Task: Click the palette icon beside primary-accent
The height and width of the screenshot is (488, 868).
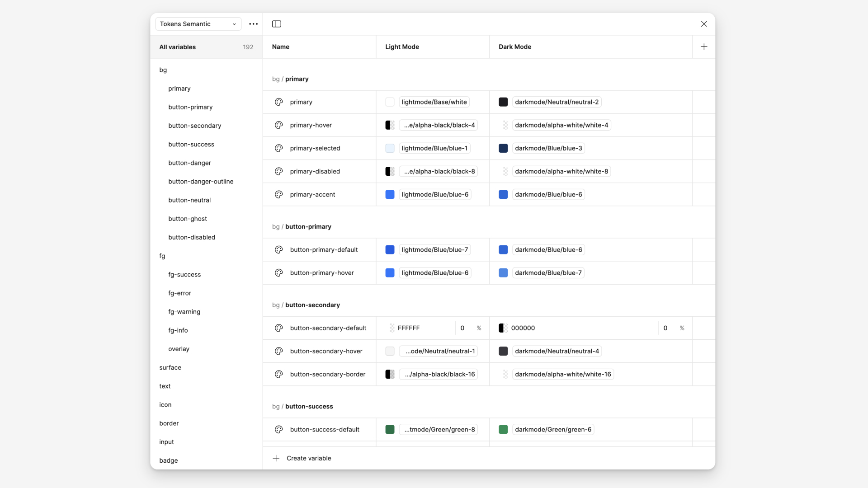Action: (x=279, y=195)
